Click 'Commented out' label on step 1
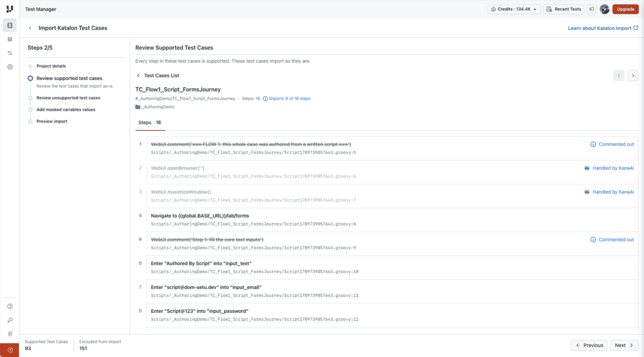Screen dimensions: 644x357 coord(616,145)
